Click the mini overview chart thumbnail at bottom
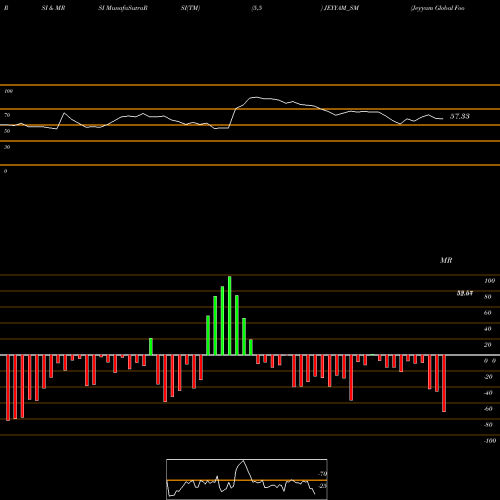This screenshot has height=500, width=500. [x=247, y=479]
